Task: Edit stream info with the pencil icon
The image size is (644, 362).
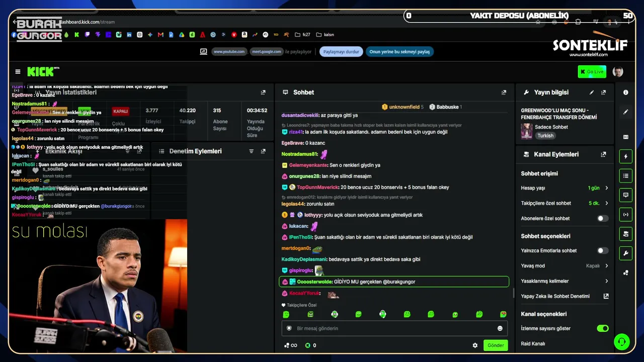Action: 592,93
